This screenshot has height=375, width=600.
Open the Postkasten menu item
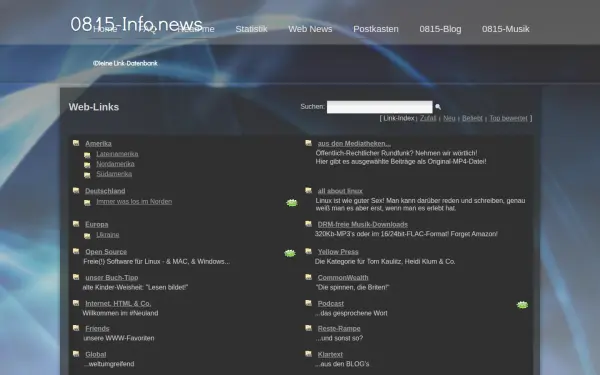click(x=376, y=29)
